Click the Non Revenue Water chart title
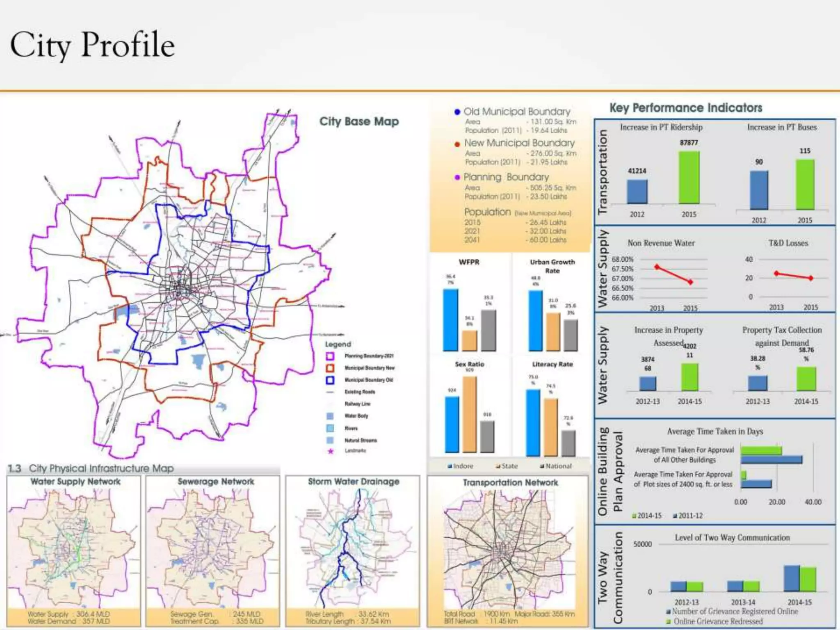This screenshot has height=630, width=840. tap(661, 243)
